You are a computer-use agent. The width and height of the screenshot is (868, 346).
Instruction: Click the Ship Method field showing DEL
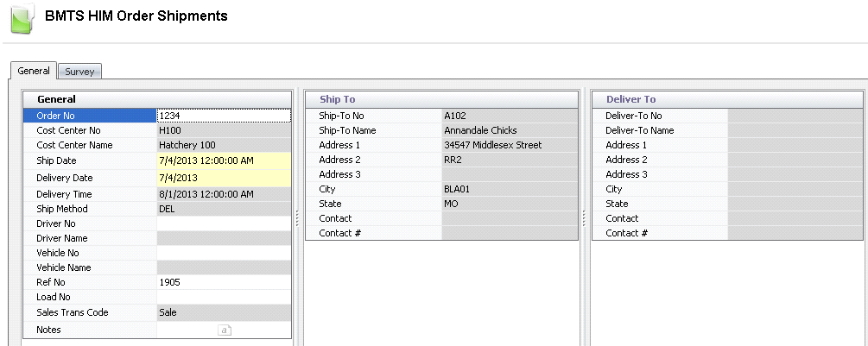[224, 209]
